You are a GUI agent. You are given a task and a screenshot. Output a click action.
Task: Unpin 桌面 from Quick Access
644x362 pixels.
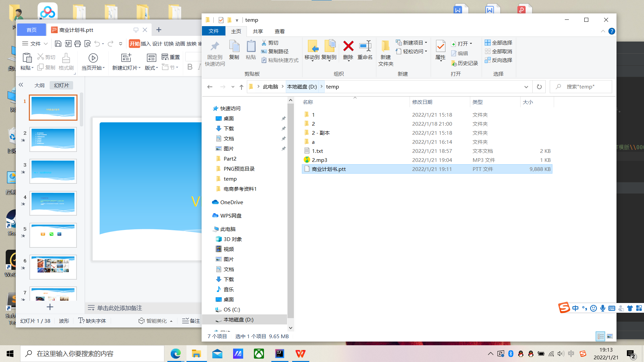coord(283,118)
